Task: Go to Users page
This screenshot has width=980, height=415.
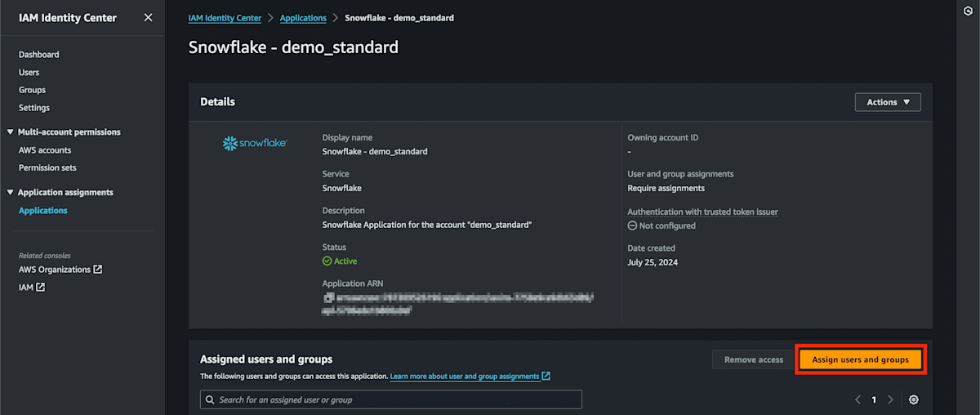Action: pyautogui.click(x=29, y=73)
